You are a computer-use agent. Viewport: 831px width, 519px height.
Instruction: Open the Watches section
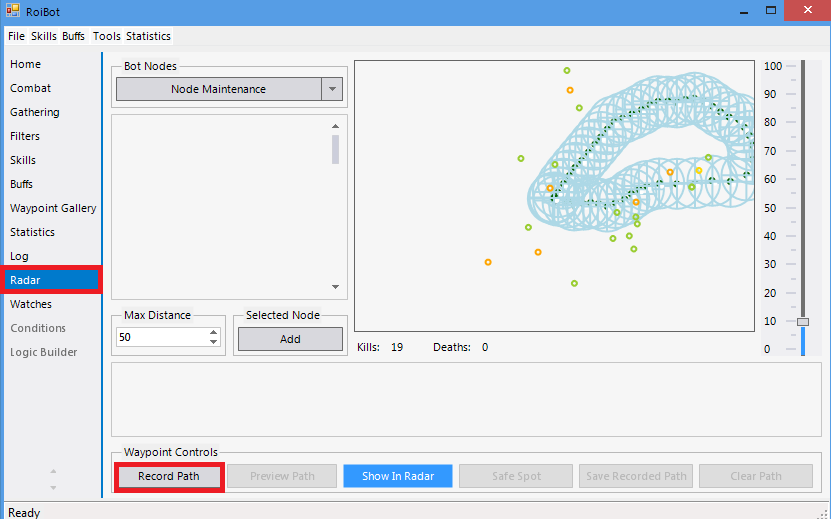(x=31, y=304)
